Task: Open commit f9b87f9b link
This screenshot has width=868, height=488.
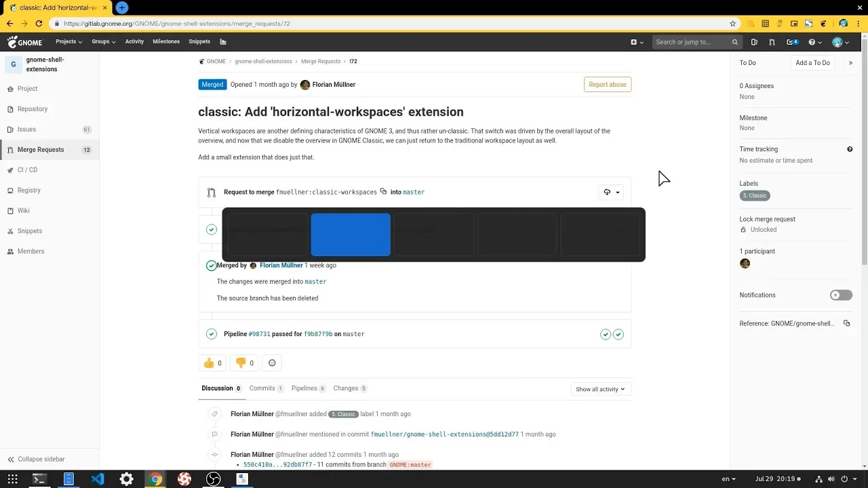Action: pyautogui.click(x=318, y=334)
